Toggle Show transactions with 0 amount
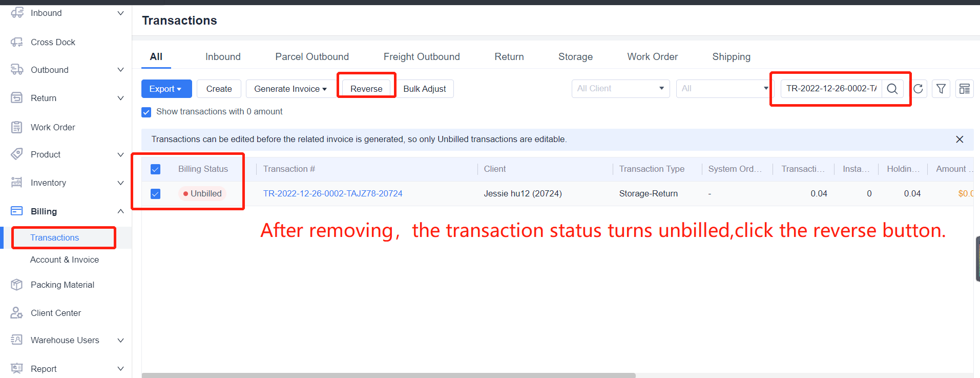 [147, 112]
